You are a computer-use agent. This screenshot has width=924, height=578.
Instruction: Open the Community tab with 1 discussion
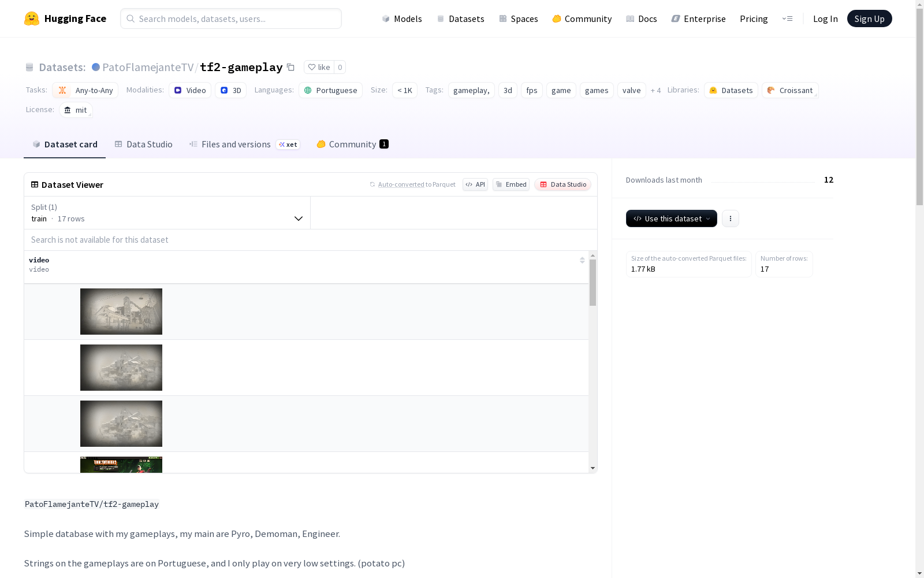click(352, 144)
